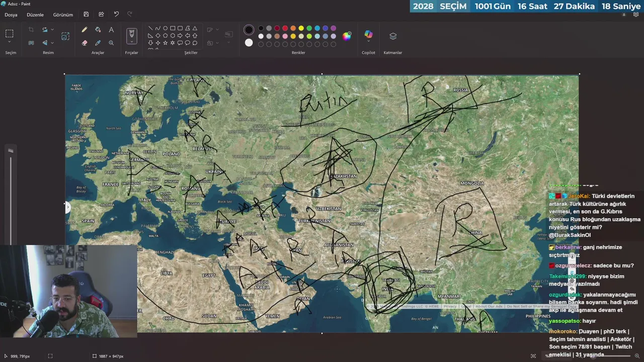Open the Dosya menu
644x362 pixels.
(11, 15)
